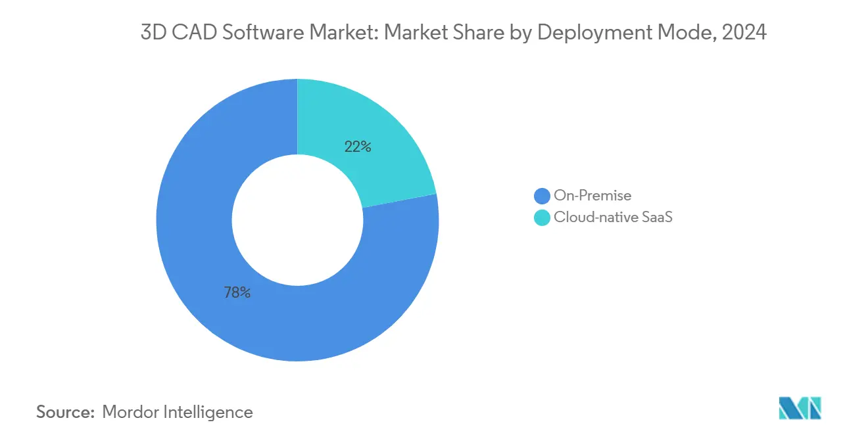Toggle the Cloud-native SaaS series visibility
Viewport: 868px width, 437px height.
tap(614, 217)
